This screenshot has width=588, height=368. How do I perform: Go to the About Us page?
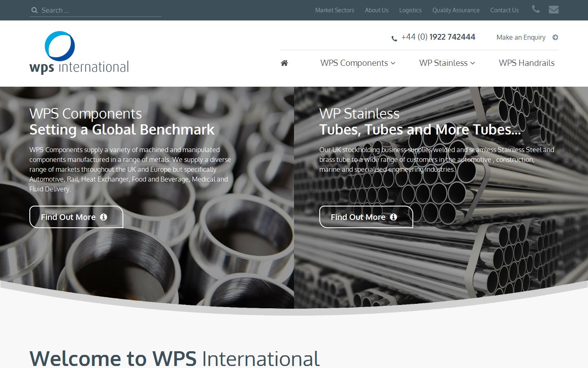(376, 10)
